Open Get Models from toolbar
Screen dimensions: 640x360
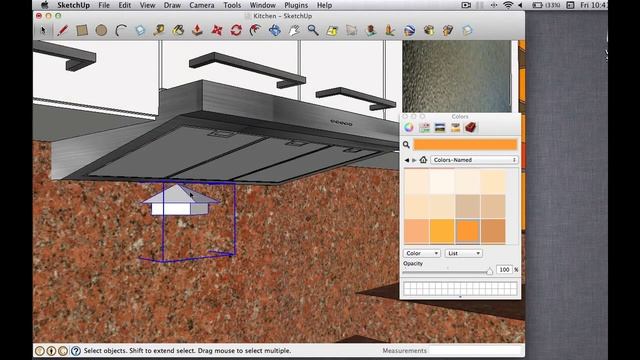[429, 30]
